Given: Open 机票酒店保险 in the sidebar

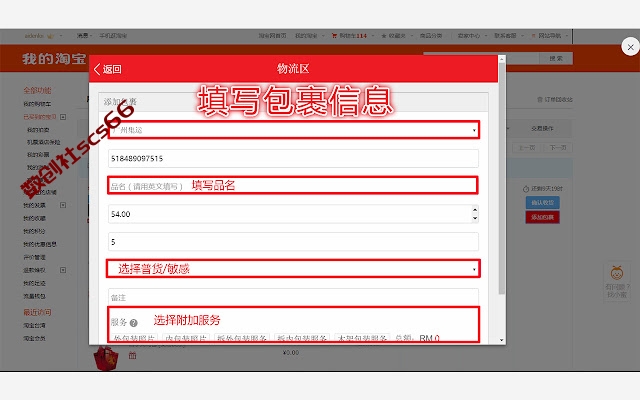Looking at the screenshot, I should pos(43,142).
